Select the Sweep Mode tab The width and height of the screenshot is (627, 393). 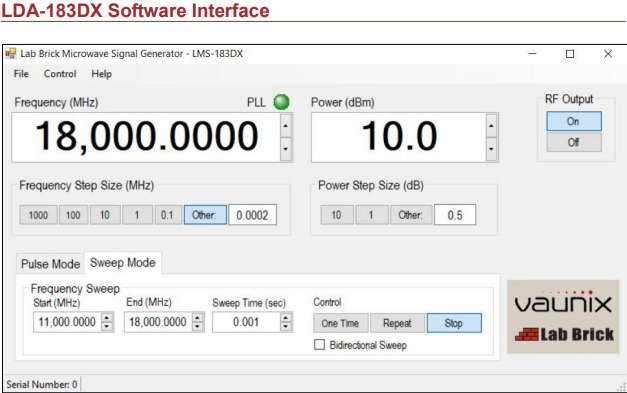(x=123, y=263)
